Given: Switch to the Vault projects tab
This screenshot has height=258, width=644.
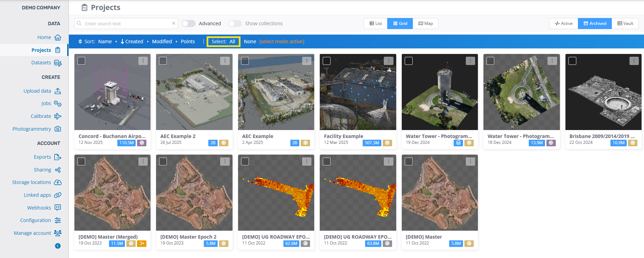Looking at the screenshot, I should coord(625,24).
